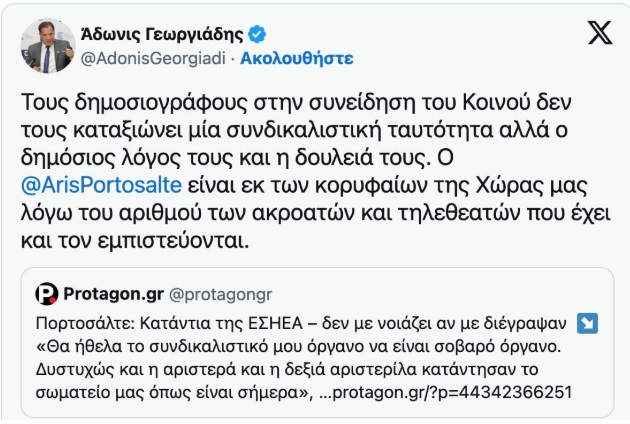Open the Protagon.gr round logo
The image size is (630, 424).
47,294
